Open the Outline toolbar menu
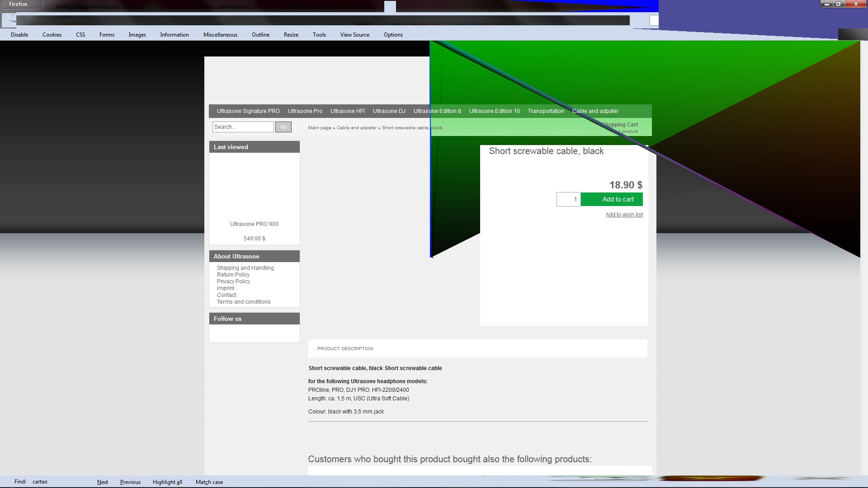The image size is (868, 488). click(260, 35)
